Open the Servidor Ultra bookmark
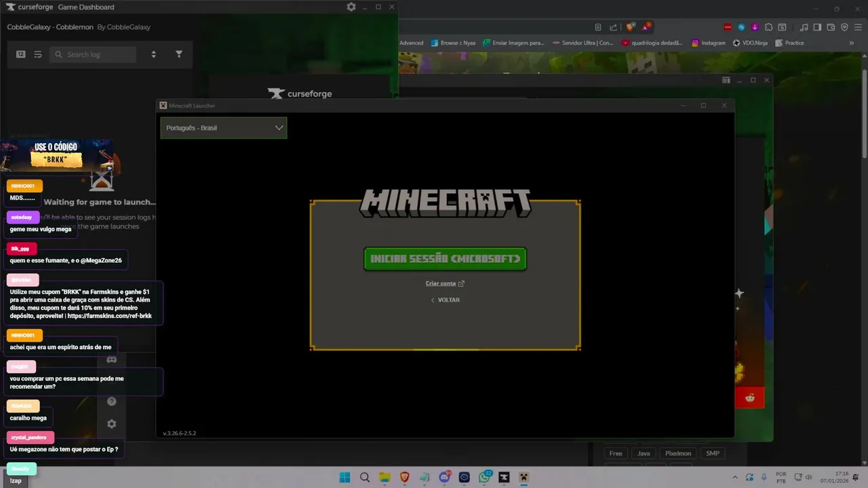The height and width of the screenshot is (488, 868). 583,43
